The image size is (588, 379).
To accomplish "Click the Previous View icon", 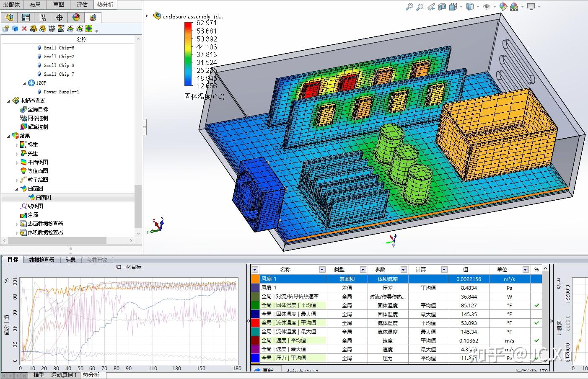I will pyautogui.click(x=431, y=7).
